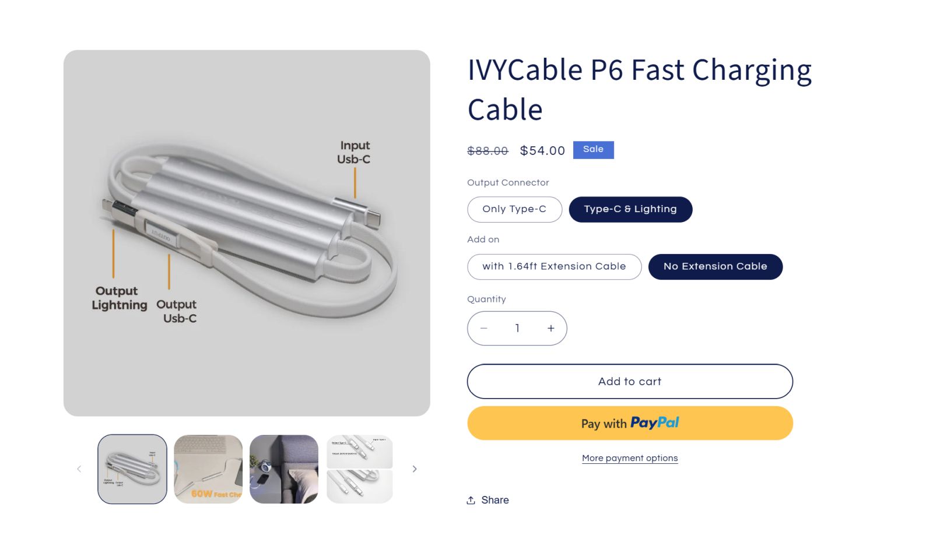Open the connector close-ups thumbnail
Image resolution: width=933 pixels, height=560 pixels.
point(360,469)
